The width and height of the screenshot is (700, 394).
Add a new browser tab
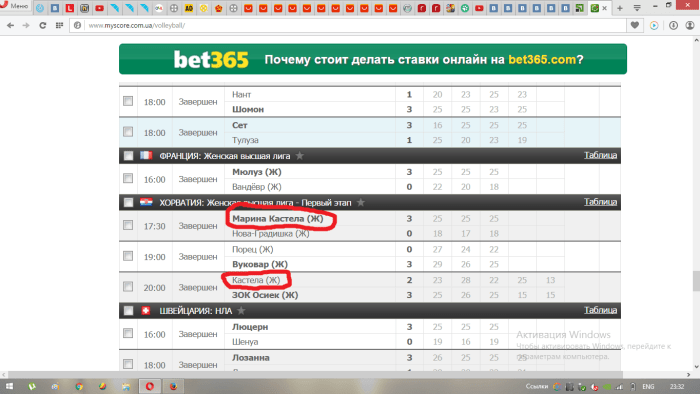pos(620,8)
